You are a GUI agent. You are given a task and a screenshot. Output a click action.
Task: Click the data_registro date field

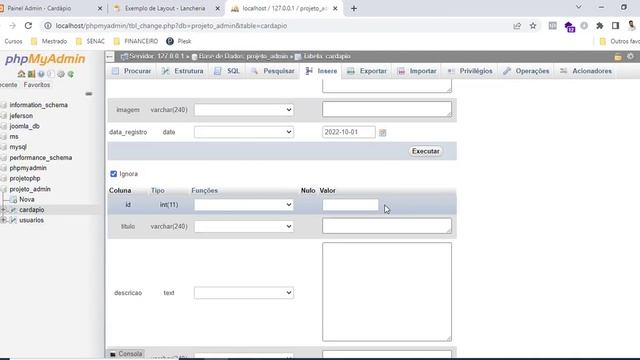(349, 132)
